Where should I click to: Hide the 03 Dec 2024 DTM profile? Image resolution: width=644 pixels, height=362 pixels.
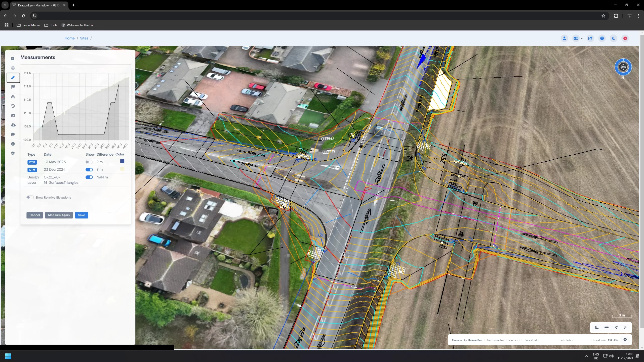point(89,170)
